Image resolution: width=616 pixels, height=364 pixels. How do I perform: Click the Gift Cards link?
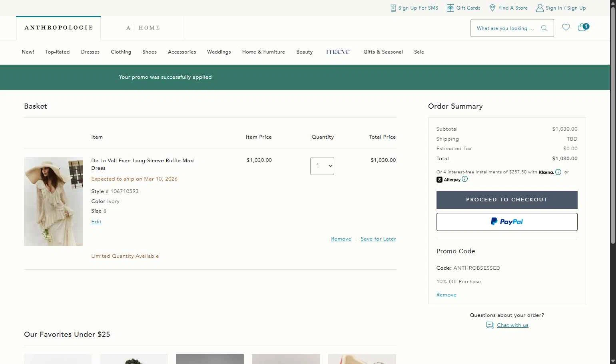pyautogui.click(x=468, y=8)
